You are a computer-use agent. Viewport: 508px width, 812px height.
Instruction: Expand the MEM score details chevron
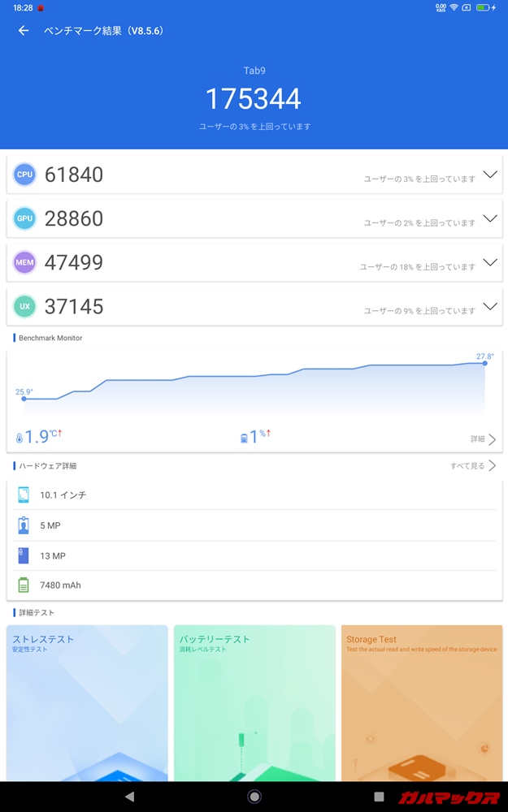pos(489,262)
